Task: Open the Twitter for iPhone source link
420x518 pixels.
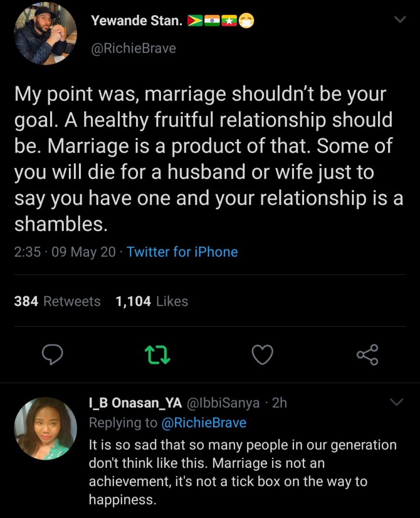Action: tap(182, 251)
